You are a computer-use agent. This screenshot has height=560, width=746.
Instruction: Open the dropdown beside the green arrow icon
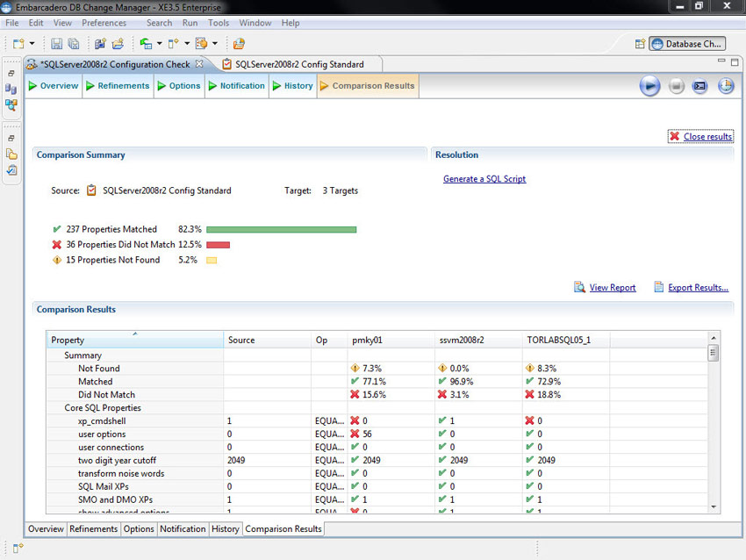(x=160, y=44)
